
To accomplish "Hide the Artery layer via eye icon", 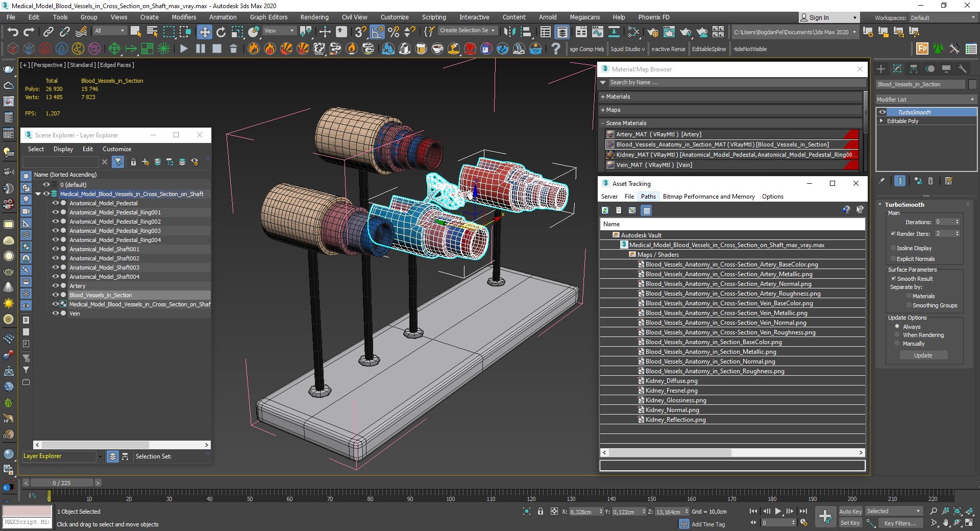I will (x=56, y=286).
